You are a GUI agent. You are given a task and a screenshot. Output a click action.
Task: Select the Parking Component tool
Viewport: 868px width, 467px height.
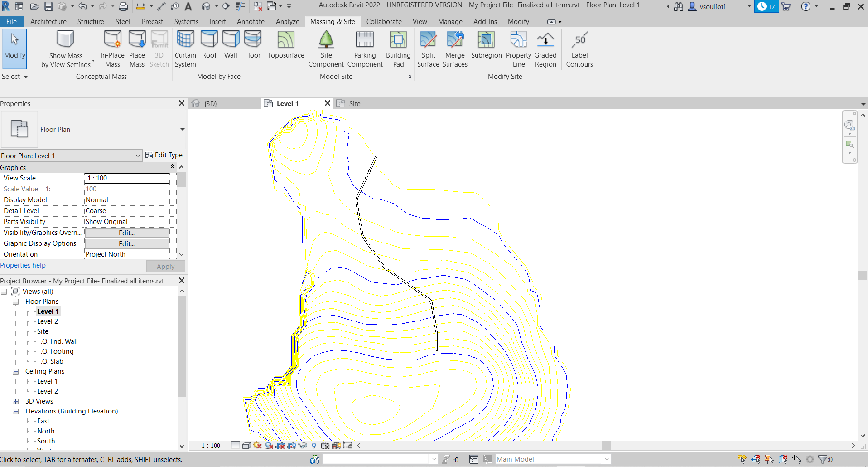click(365, 49)
